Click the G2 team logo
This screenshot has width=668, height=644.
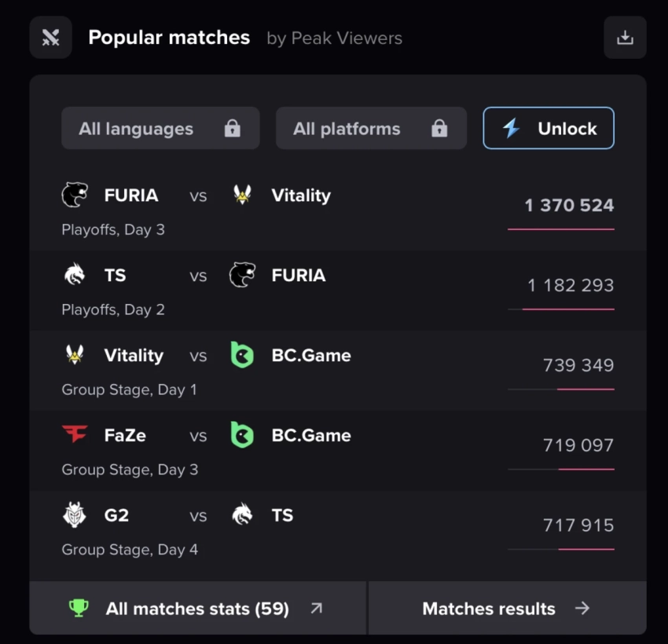(75, 515)
